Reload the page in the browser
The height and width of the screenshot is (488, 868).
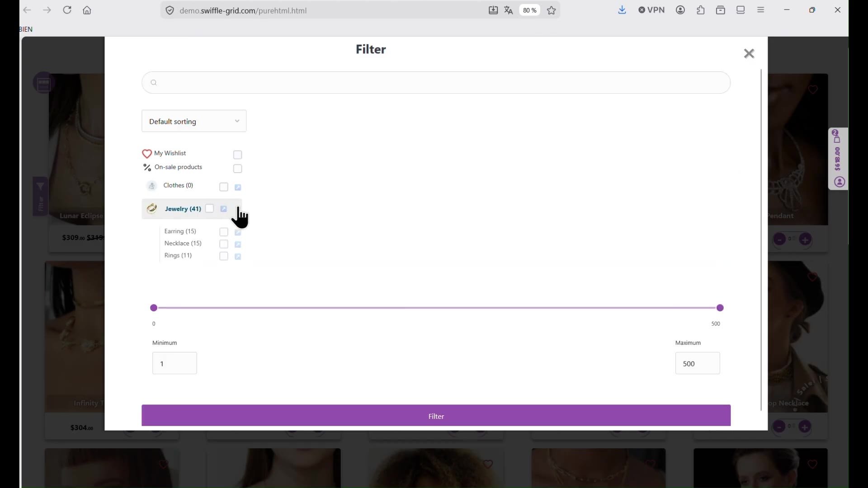tap(68, 10)
